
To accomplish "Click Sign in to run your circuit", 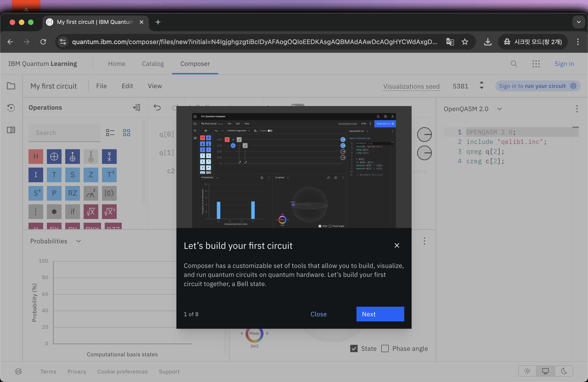I will click(x=538, y=86).
